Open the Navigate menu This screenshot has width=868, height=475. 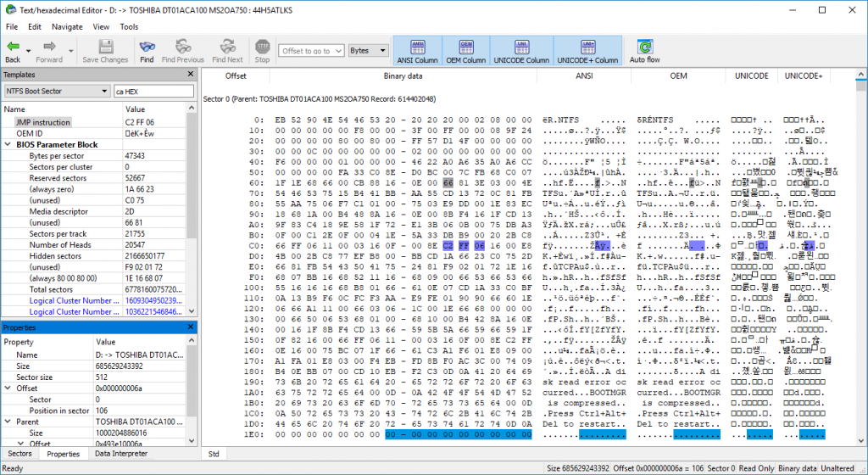click(x=67, y=26)
